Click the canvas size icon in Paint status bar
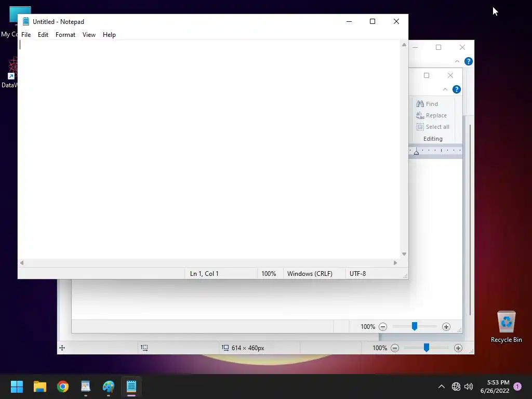The width and height of the screenshot is (532, 399). [225, 348]
